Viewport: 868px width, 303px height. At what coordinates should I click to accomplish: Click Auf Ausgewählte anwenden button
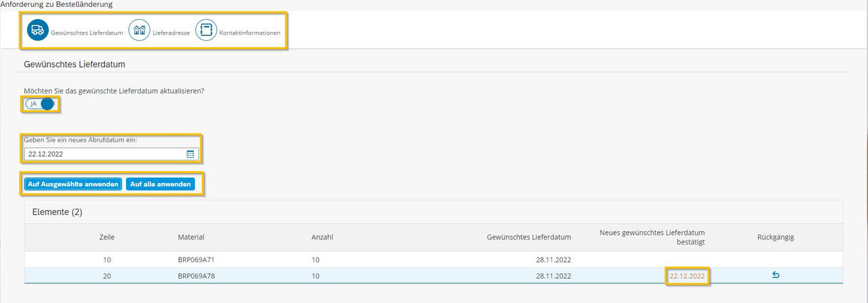73,184
